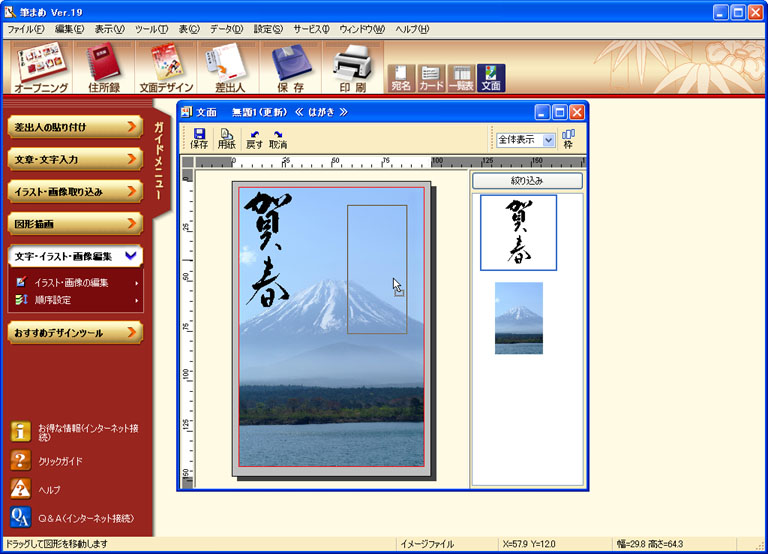Screen dimensions: 768x554
Task: Click the 絞り込み button
Action: pos(527,181)
